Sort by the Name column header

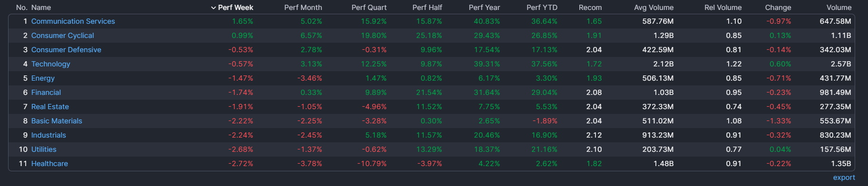pos(41,8)
